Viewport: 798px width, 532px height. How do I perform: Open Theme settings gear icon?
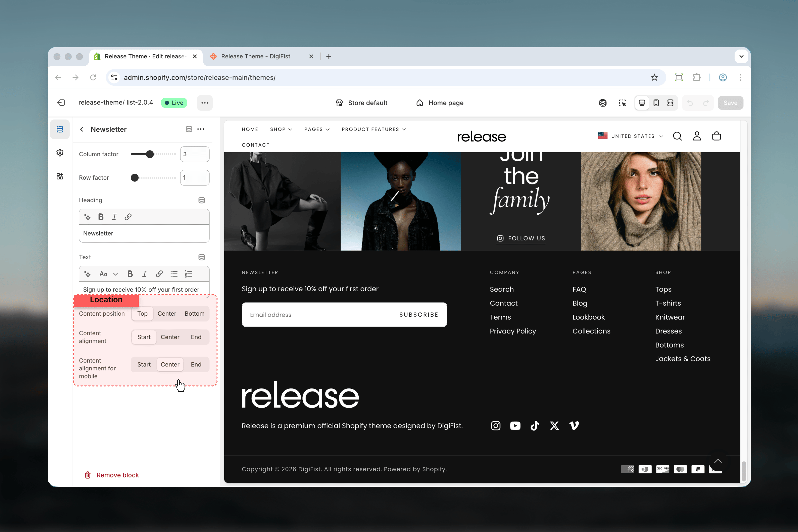[x=60, y=153]
